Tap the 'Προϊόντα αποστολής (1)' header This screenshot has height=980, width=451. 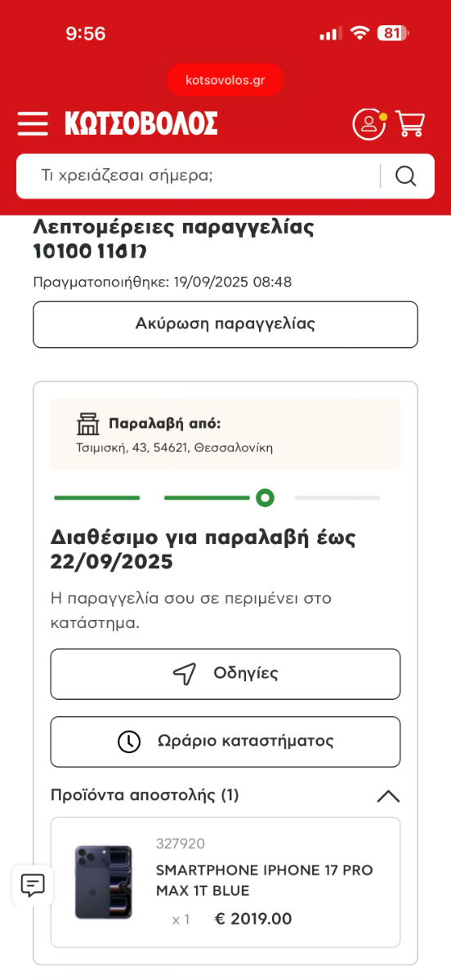click(145, 795)
